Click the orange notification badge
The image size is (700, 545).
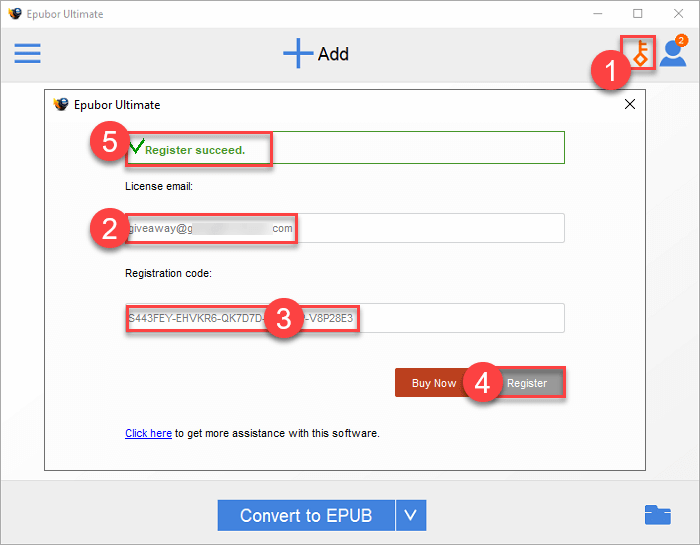coord(681,41)
